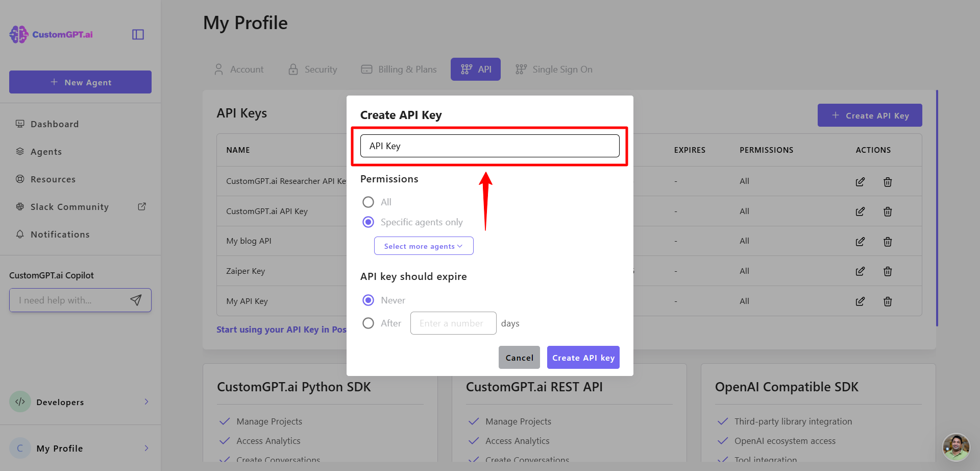Click Cancel in the dialog
980x471 pixels.
[519, 357]
